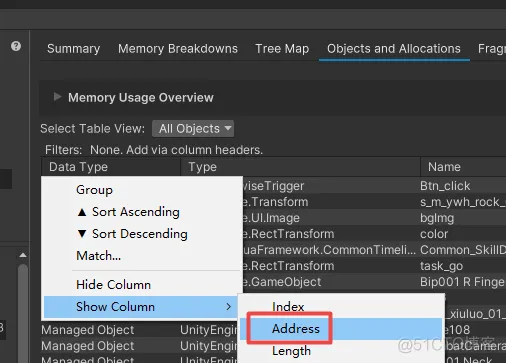Switch to the Summary tab
Viewport: 506px width, 363px height.
tap(73, 49)
